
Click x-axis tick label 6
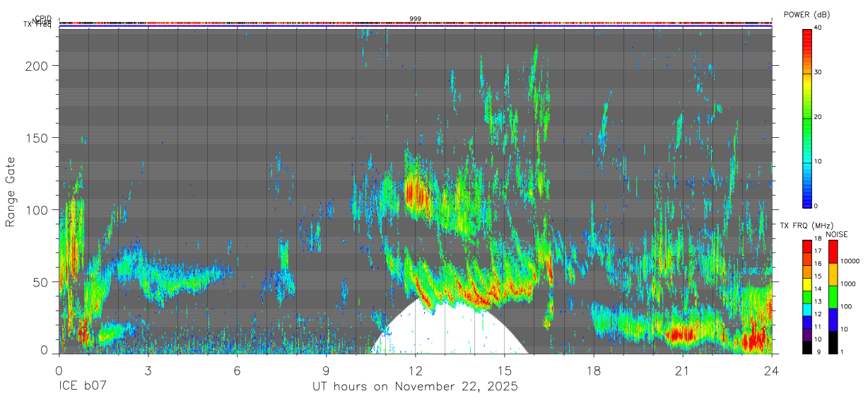[x=237, y=370]
